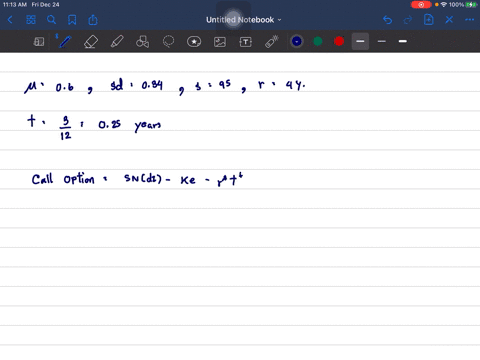480x360 pixels.
Task: Choose the green pen color
Action: (x=318, y=41)
